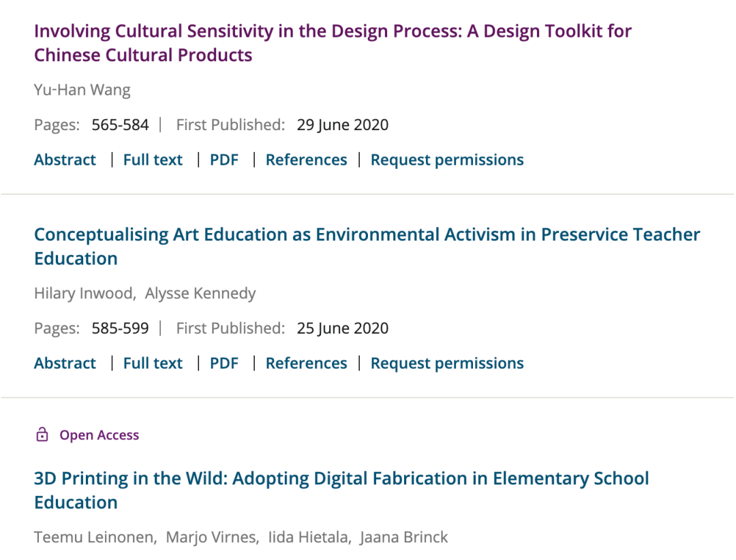Open Full text of Chinese Cultural Products article
Viewport: 736px width, 560px height.
[x=153, y=159]
